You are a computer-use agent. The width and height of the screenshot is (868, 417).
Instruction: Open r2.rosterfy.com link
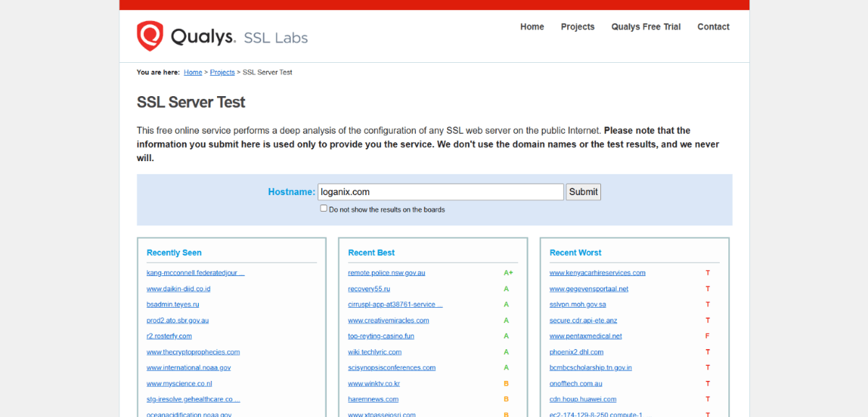click(x=169, y=337)
